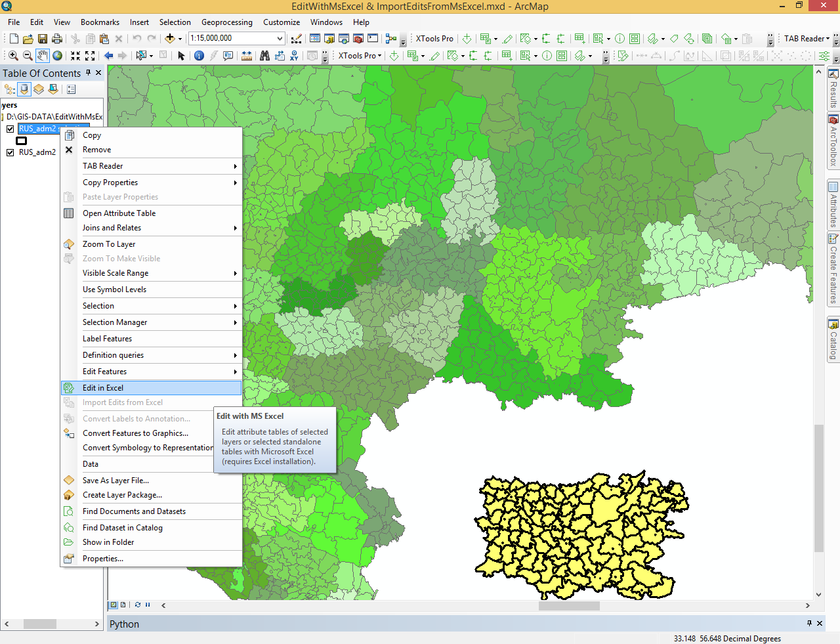Open the Find binoculars tool
The height and width of the screenshot is (644, 840).
264,56
